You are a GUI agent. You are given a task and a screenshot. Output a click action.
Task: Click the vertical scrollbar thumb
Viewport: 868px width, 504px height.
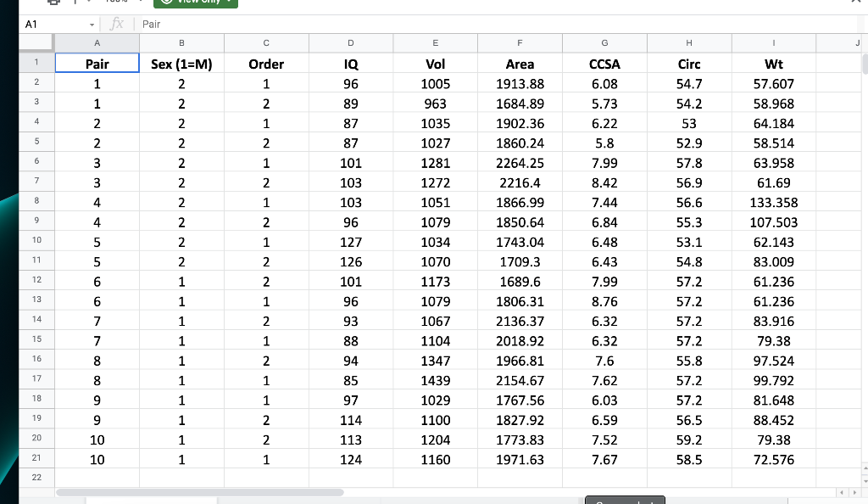(865, 63)
